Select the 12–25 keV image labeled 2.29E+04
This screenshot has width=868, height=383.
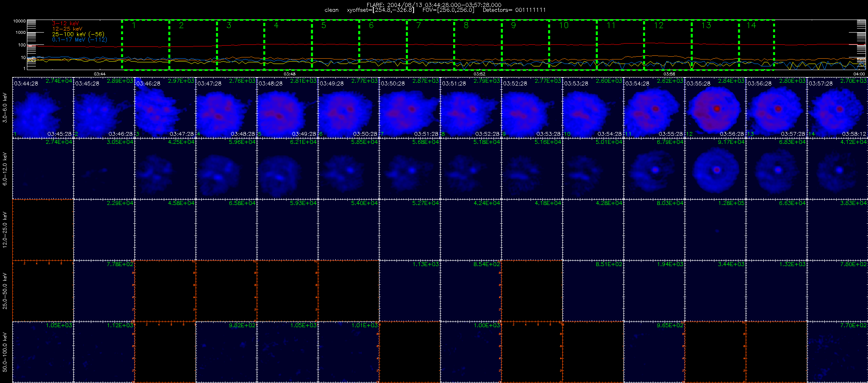pyautogui.click(x=104, y=230)
